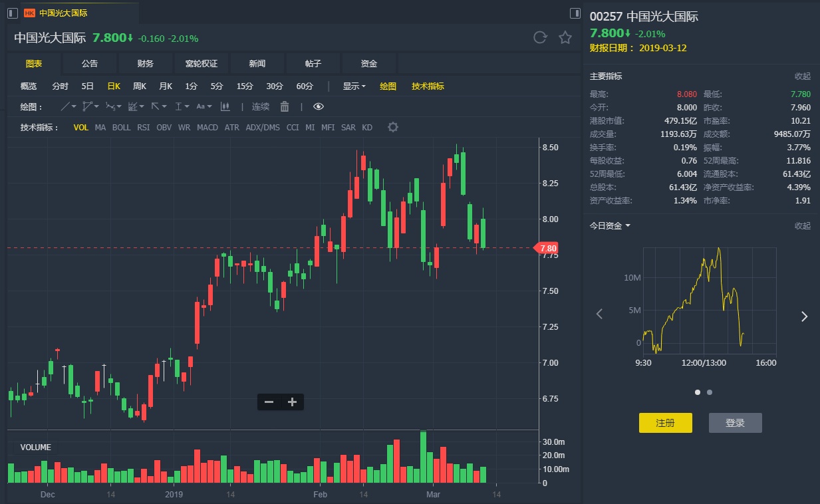The width and height of the screenshot is (820, 504).
Task: Click the second carousel page dot
Action: click(x=710, y=392)
